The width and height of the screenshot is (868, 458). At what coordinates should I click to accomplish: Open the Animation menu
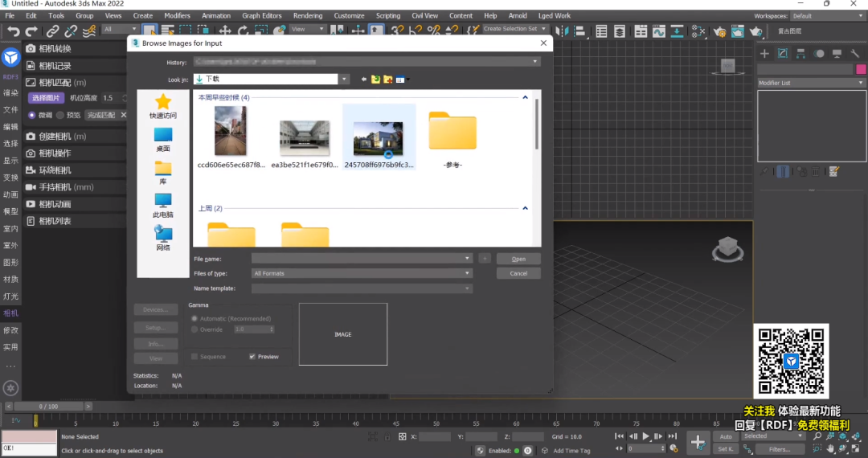click(x=216, y=16)
